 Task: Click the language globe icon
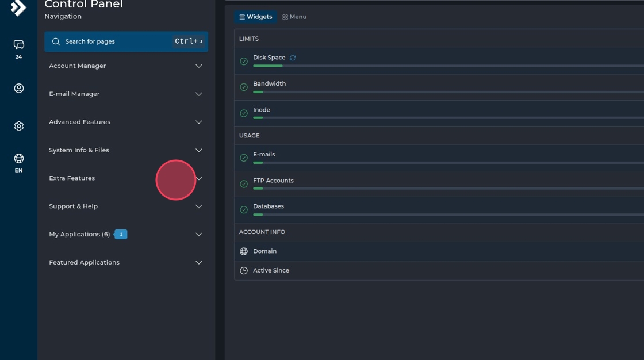pyautogui.click(x=19, y=158)
